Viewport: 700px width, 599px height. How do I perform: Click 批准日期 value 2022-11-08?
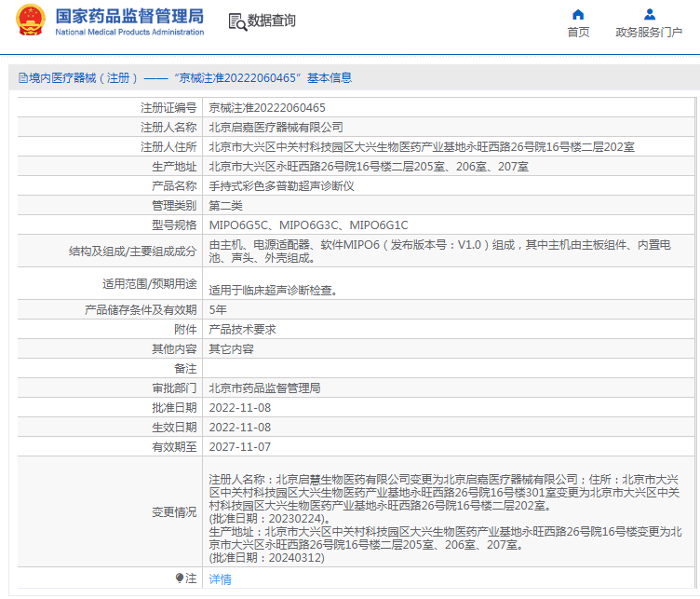coord(240,408)
